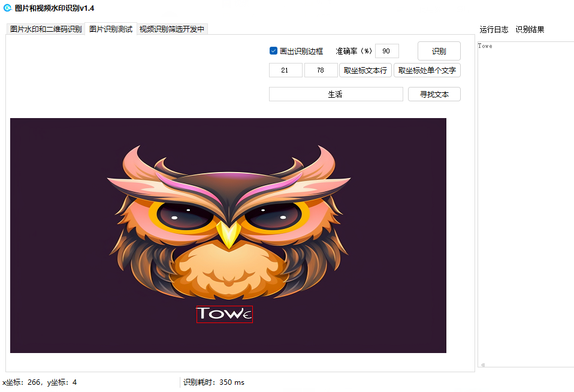This screenshot has height=392, width=574.
Task: Click the recognized Towe text in image
Action: pos(225,314)
